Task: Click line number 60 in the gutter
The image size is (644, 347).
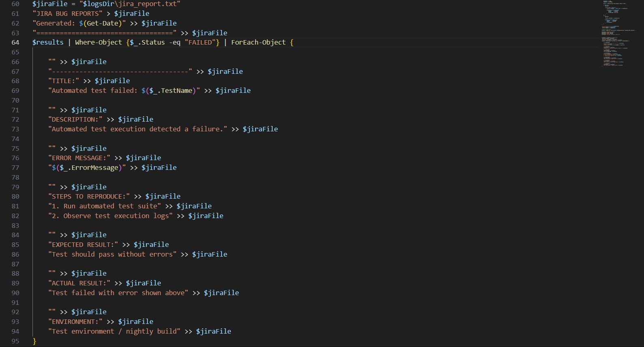Action: tap(15, 4)
